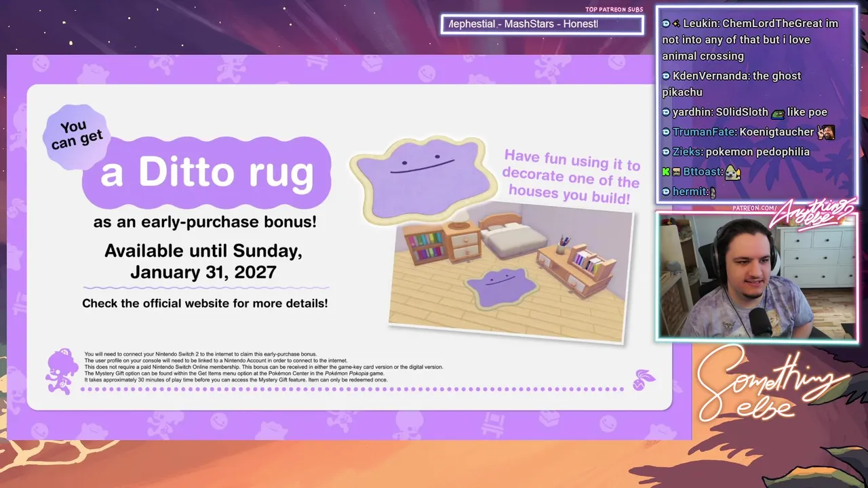The width and height of the screenshot is (868, 488).
Task: Click the username 'KdenVernanda' in chat
Action: click(710, 76)
